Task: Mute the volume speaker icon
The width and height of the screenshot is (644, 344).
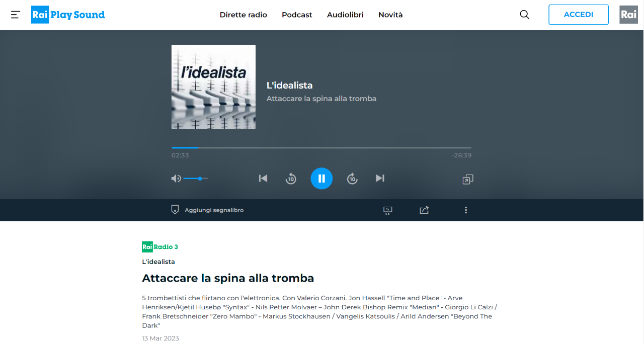Action: pyautogui.click(x=176, y=179)
